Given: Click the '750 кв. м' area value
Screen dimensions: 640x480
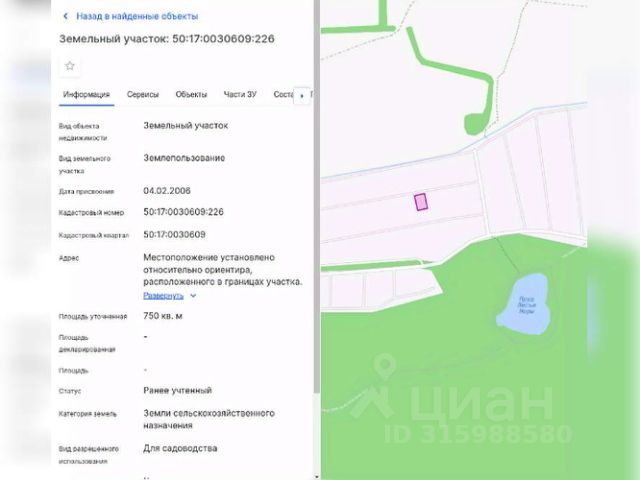Looking at the screenshot, I should [x=163, y=316].
